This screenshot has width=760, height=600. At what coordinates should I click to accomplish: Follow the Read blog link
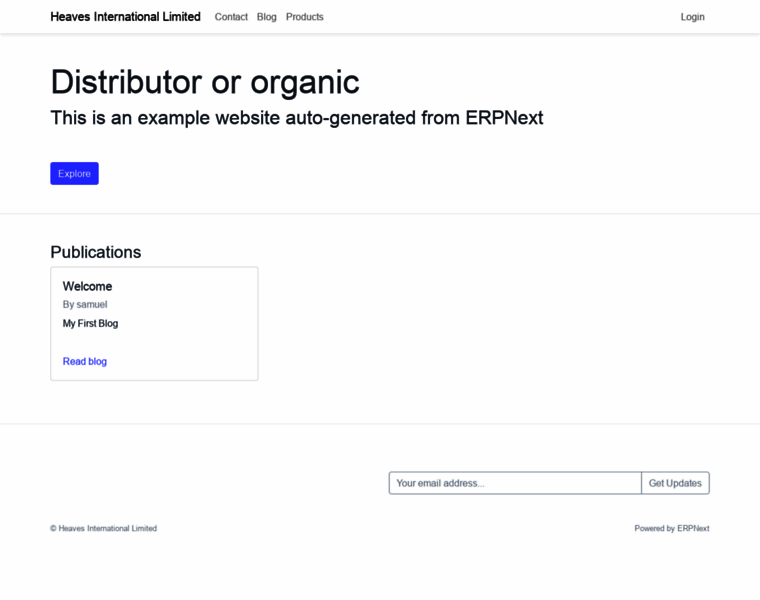point(85,361)
